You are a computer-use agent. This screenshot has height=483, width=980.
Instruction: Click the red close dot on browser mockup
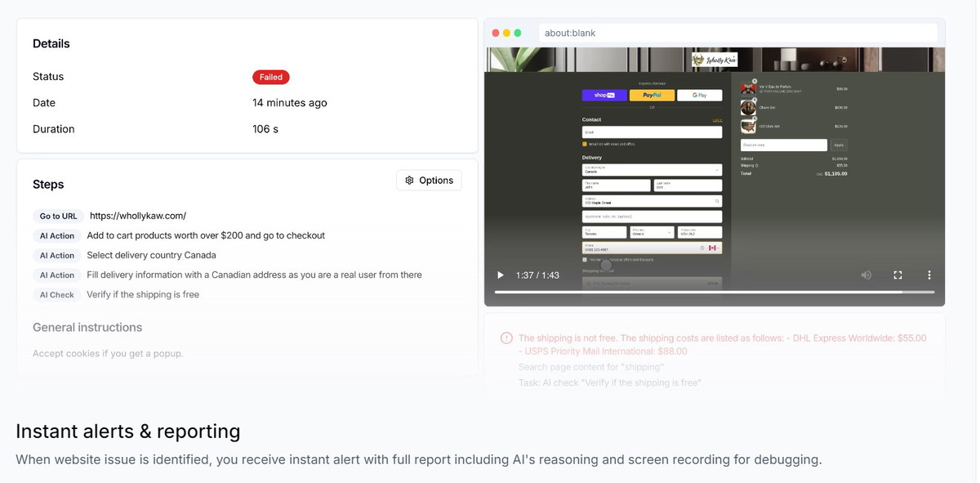pos(496,33)
